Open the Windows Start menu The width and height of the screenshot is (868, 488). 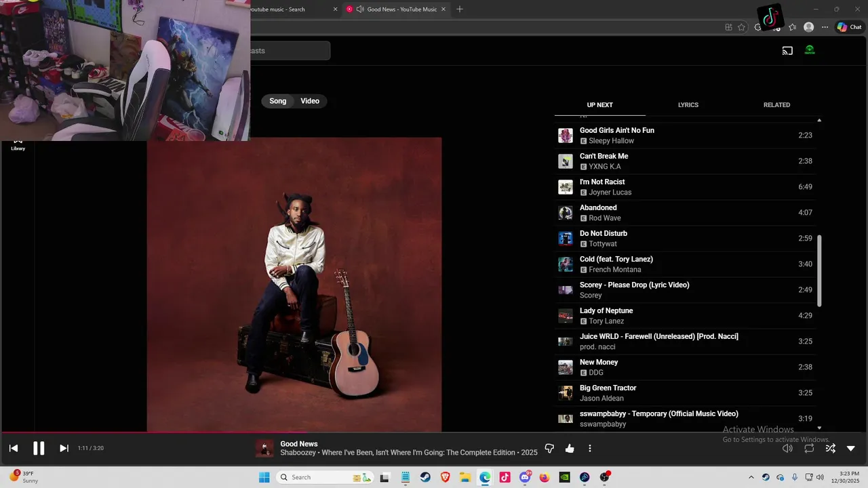click(x=264, y=477)
